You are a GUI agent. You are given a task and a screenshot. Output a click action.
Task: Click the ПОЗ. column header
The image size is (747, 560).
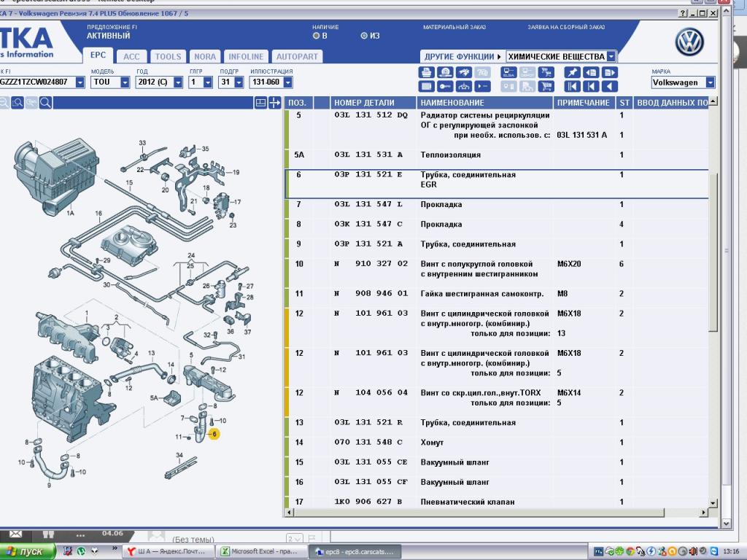298,102
